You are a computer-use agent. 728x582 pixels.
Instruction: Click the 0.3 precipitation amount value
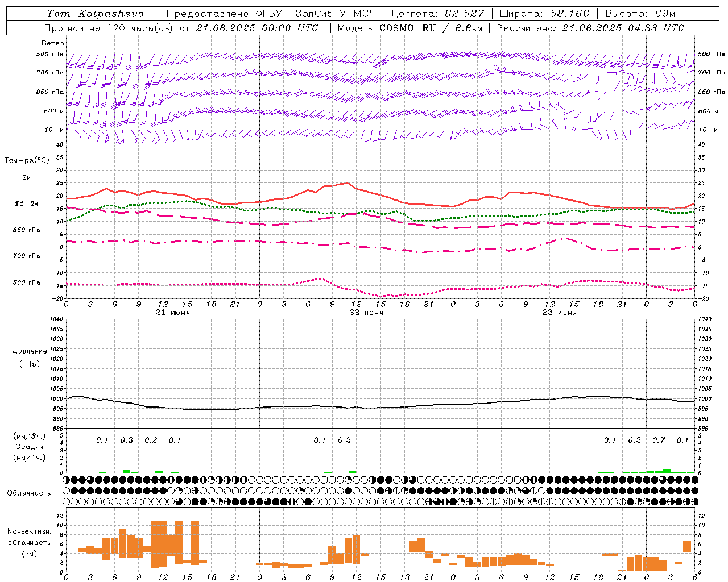126,440
